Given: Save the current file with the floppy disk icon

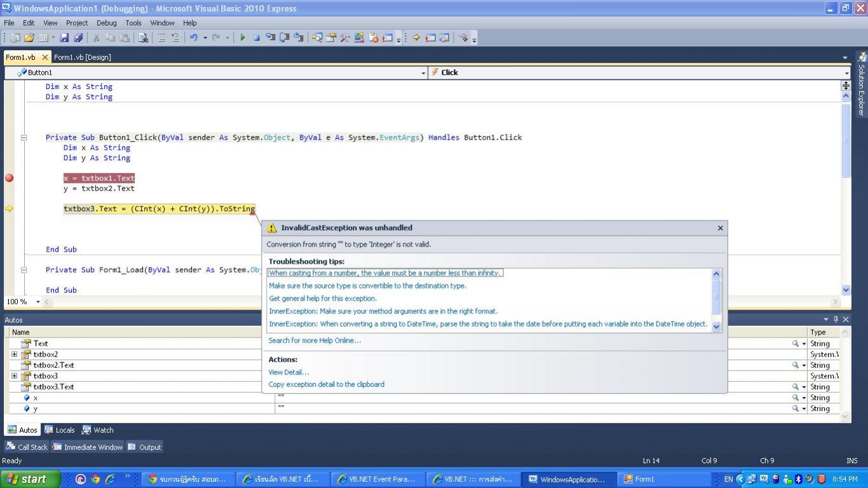Looking at the screenshot, I should tap(64, 37).
